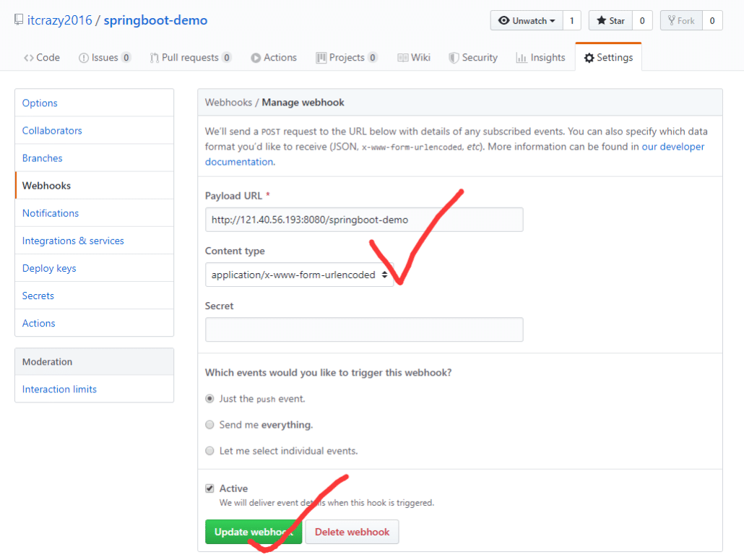Open Deploy keys in sidebar
The height and width of the screenshot is (560, 744).
[49, 268]
